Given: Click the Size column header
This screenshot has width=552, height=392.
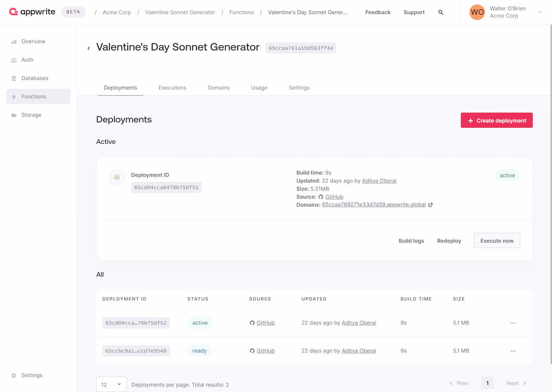Looking at the screenshot, I should pos(459,299).
